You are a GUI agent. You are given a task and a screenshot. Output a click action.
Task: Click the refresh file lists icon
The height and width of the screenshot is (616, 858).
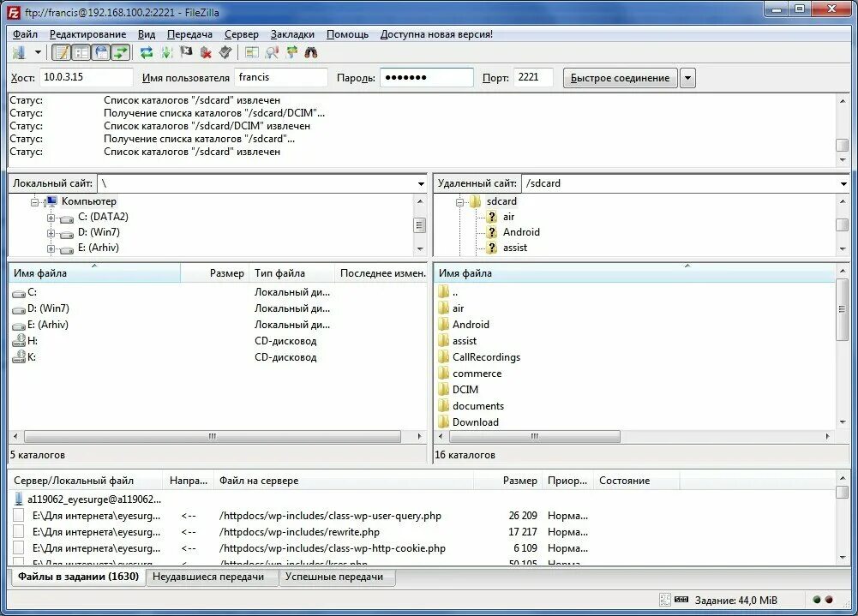(x=146, y=52)
